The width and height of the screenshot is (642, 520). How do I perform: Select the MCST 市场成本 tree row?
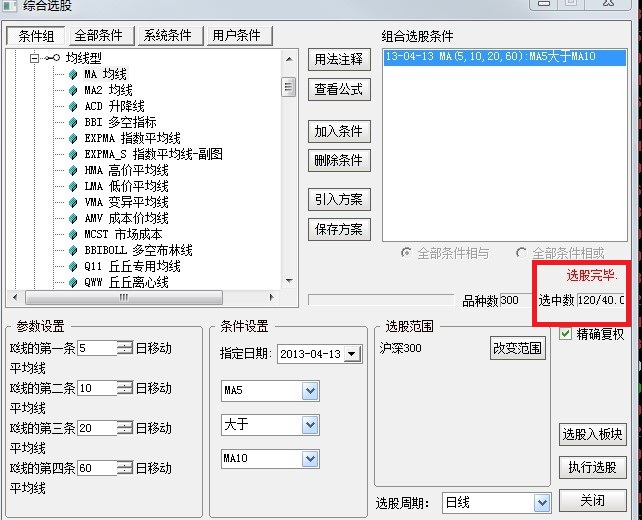tap(123, 234)
